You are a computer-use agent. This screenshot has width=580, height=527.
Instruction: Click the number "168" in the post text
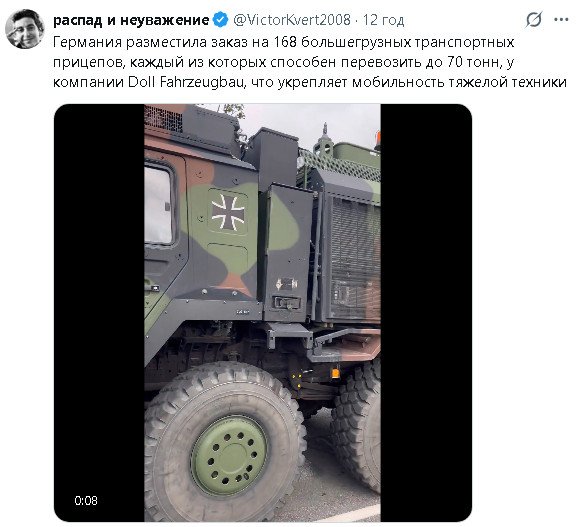(x=285, y=42)
